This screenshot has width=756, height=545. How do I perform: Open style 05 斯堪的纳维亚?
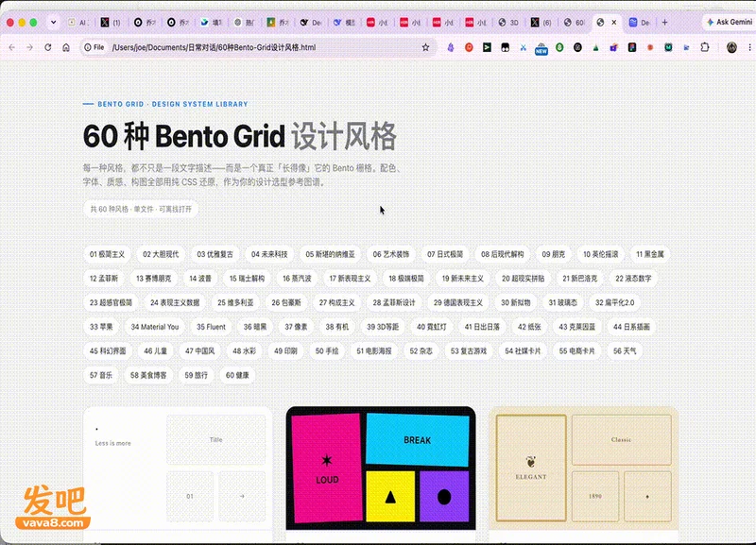(330, 254)
